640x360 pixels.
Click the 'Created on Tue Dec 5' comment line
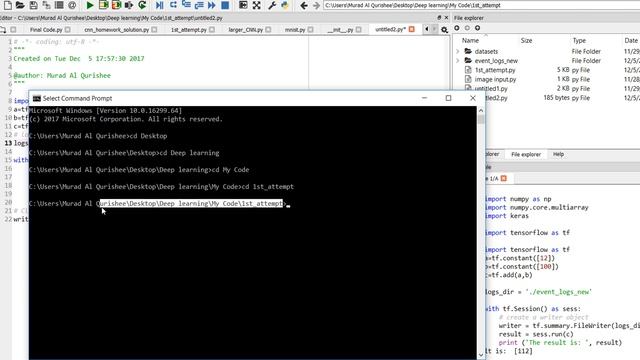click(79, 59)
